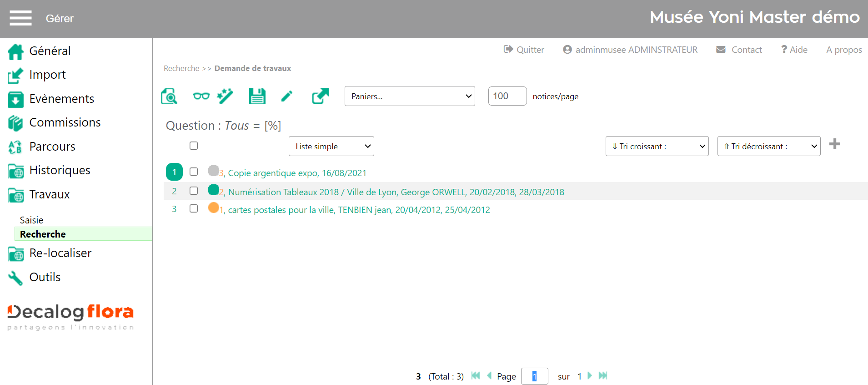
Task: Open the Numérisation Tableaux 2018 record
Action: [x=396, y=192]
